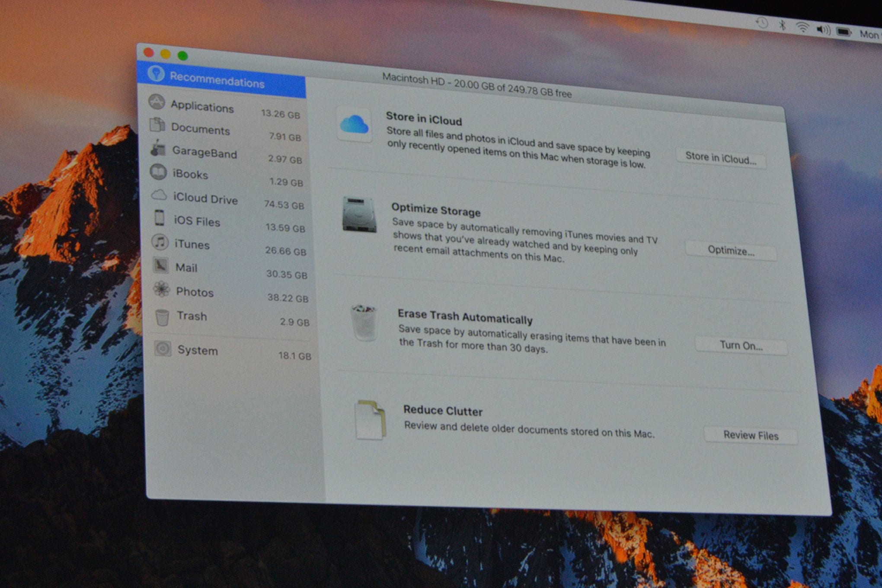Viewport: 882px width, 588px height.
Task: Click the Mail stamp icon
Action: (160, 265)
